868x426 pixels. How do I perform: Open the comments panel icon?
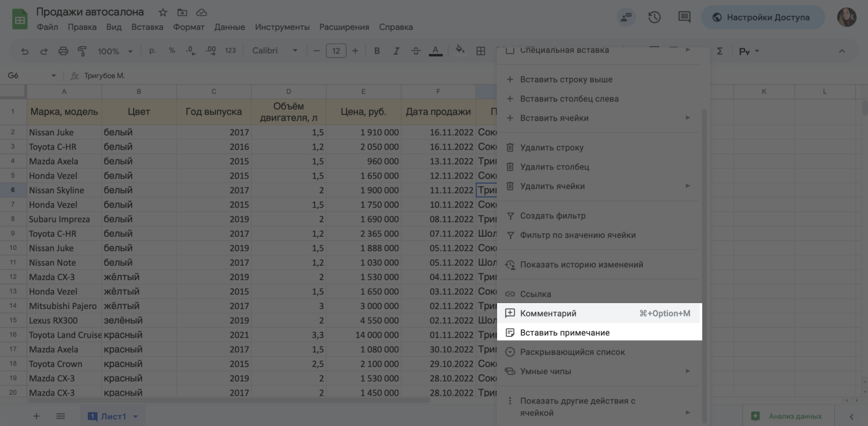pos(684,17)
